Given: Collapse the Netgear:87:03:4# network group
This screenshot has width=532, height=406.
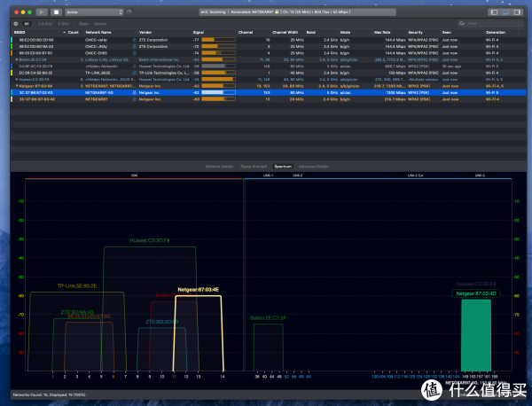Looking at the screenshot, I should click(x=17, y=86).
